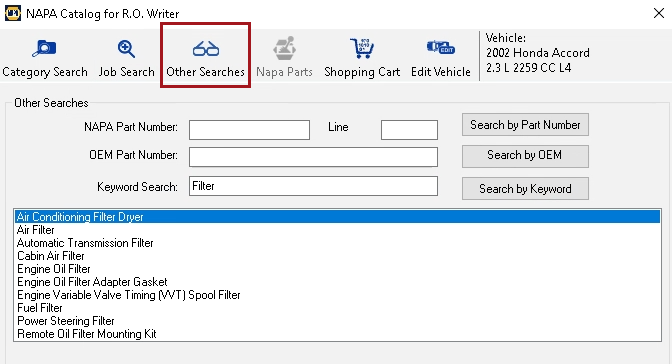Image resolution: width=672 pixels, height=364 pixels.
Task: Click the Search by OEM button
Action: click(525, 156)
